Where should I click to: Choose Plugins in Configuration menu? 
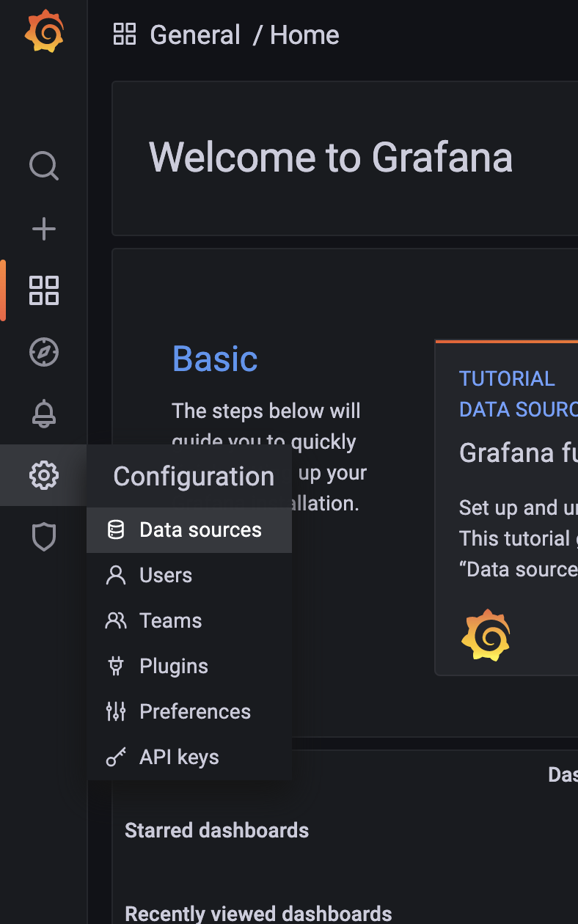[x=174, y=667]
